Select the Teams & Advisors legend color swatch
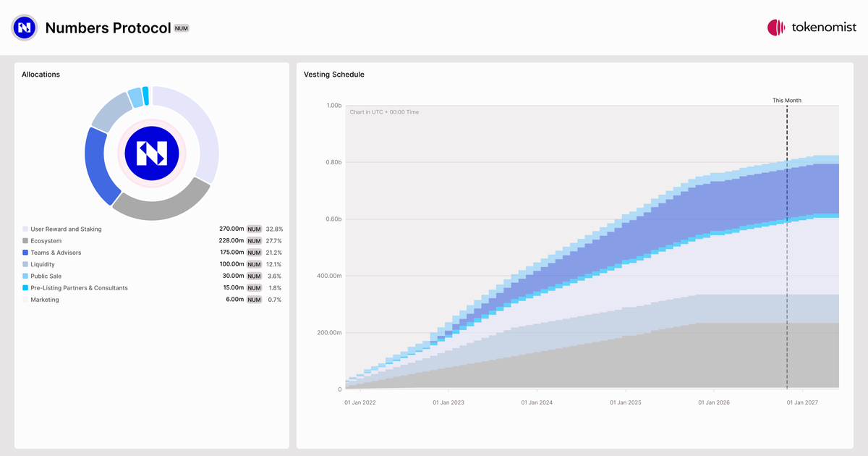This screenshot has width=868, height=456. (25, 253)
